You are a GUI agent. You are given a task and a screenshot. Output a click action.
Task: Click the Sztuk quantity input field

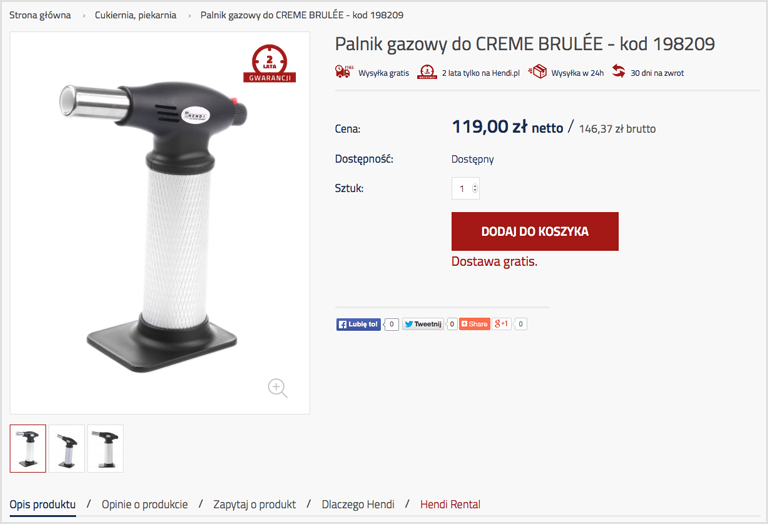(465, 189)
